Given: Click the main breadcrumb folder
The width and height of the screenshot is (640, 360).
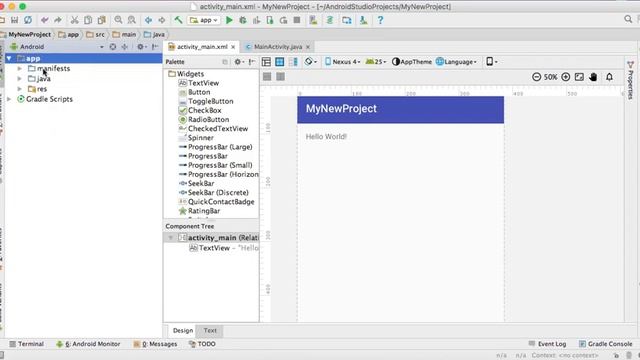Looking at the screenshot, I should [x=124, y=35].
